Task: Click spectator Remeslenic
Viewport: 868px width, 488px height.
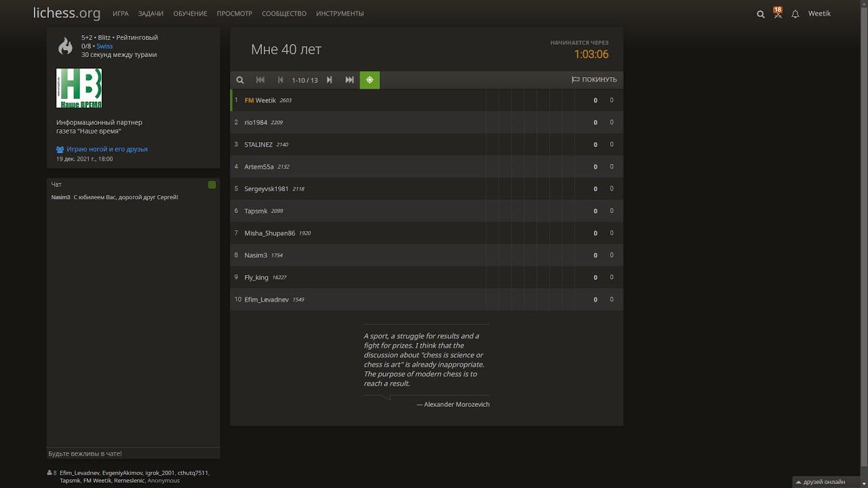Action: tap(129, 481)
